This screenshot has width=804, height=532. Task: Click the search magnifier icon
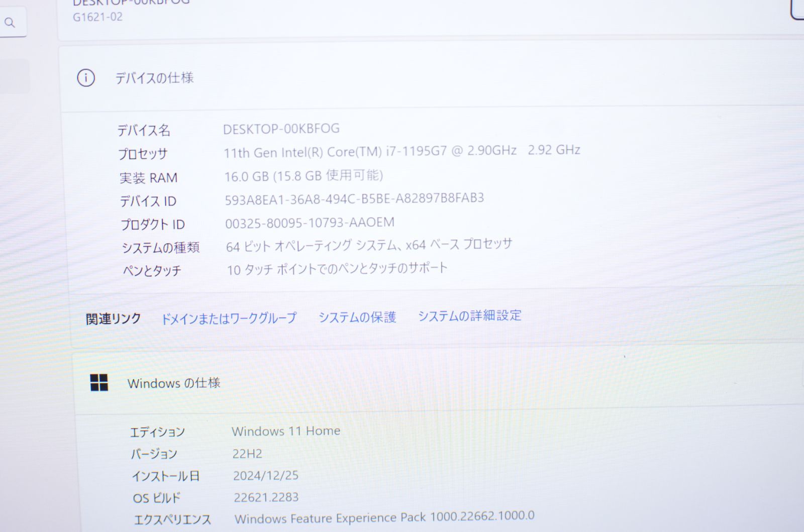point(10,23)
